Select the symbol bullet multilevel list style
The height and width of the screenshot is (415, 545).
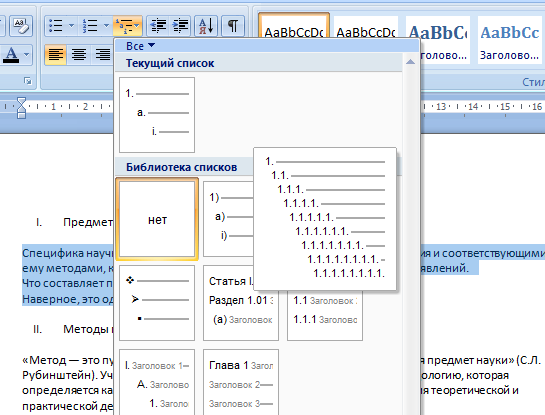coord(157,303)
